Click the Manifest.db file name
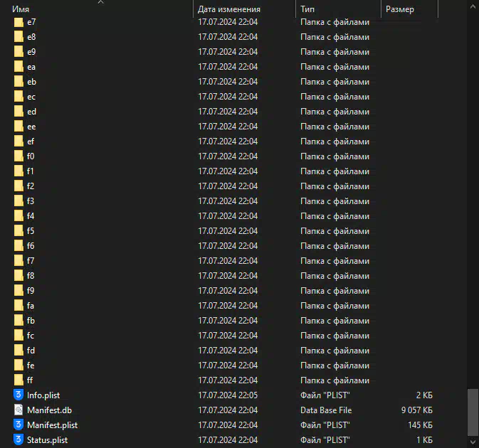Screen dimensions: 479x448 [x=50, y=410]
